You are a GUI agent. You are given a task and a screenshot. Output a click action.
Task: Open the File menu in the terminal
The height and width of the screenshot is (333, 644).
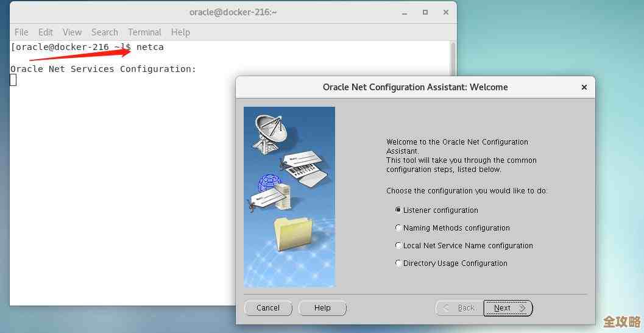point(21,32)
